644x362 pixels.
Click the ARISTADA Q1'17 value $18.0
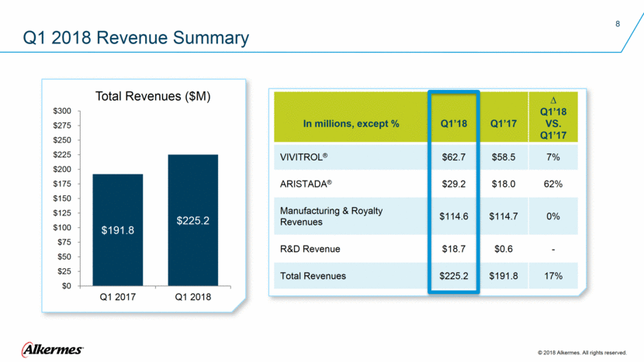[x=504, y=184]
